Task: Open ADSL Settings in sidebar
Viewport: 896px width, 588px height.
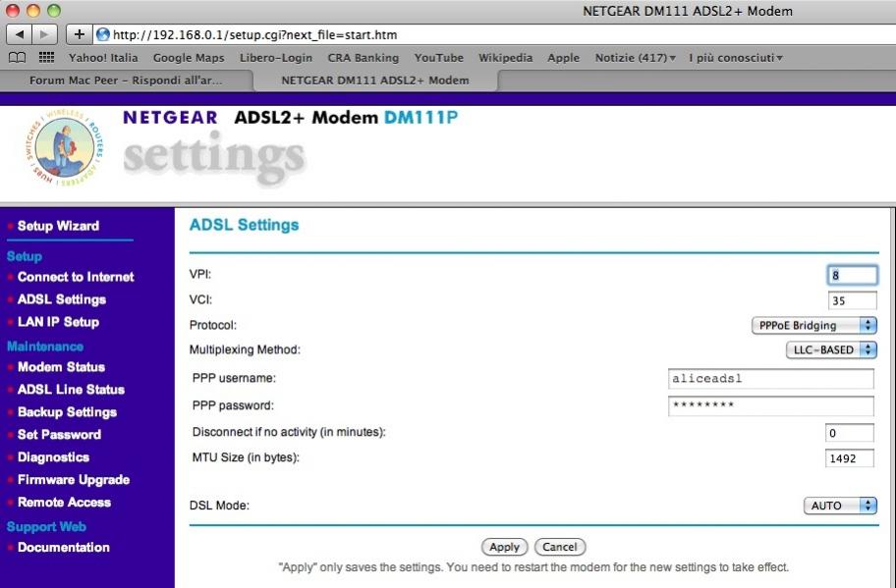Action: (x=62, y=299)
